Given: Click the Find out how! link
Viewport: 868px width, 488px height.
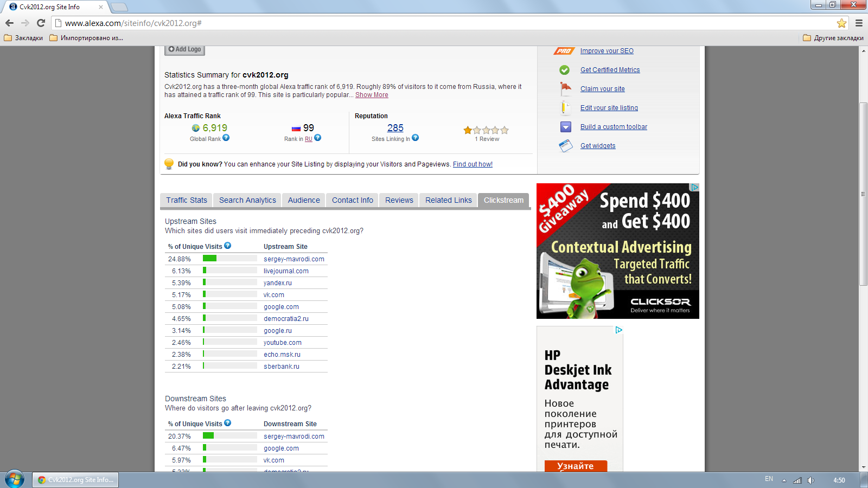Looking at the screenshot, I should click(x=473, y=164).
